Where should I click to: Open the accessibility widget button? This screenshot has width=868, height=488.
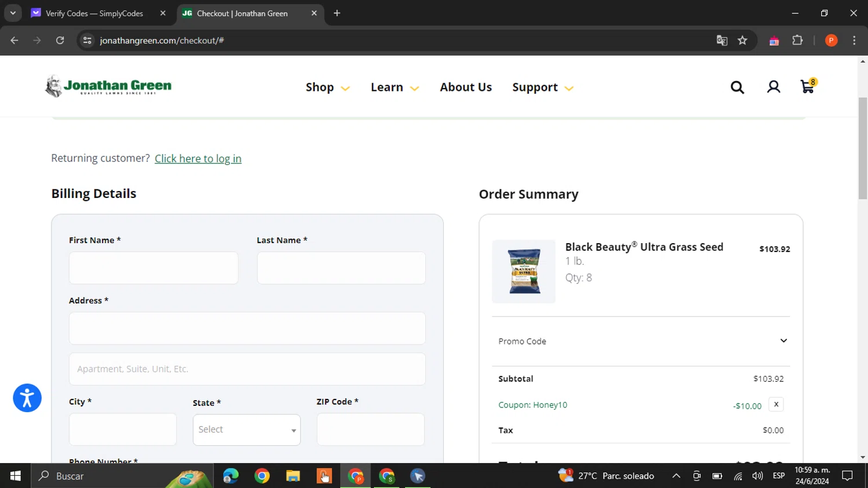[27, 398]
